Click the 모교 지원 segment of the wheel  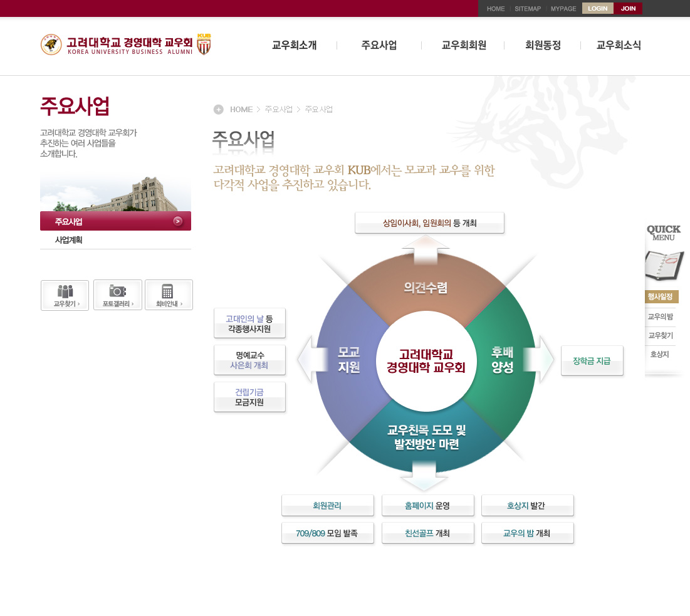click(x=348, y=360)
